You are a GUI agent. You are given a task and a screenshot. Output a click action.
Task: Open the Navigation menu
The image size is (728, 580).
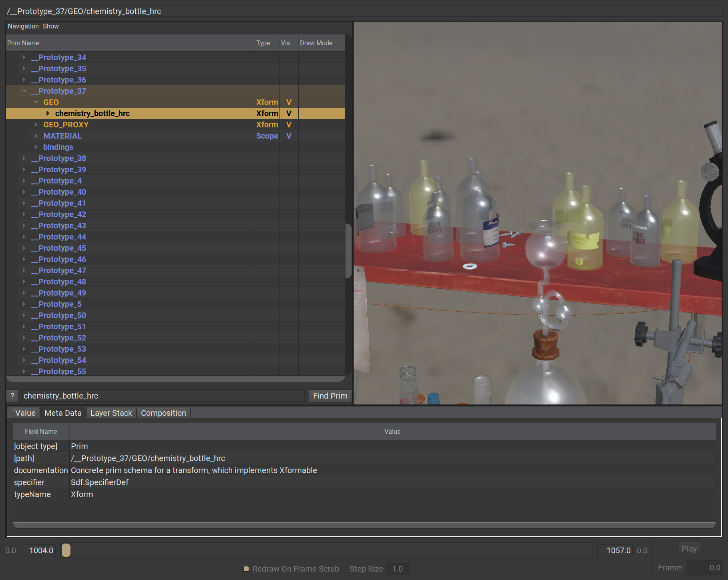pos(23,26)
